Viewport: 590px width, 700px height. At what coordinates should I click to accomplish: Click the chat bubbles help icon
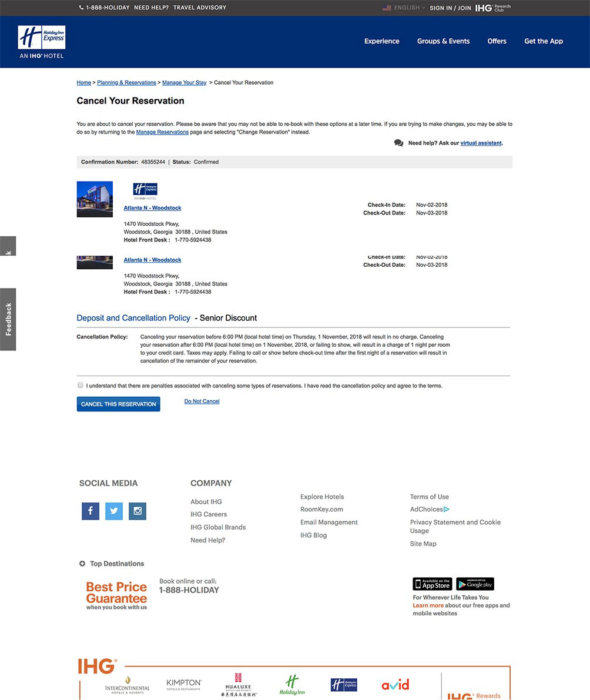click(398, 143)
